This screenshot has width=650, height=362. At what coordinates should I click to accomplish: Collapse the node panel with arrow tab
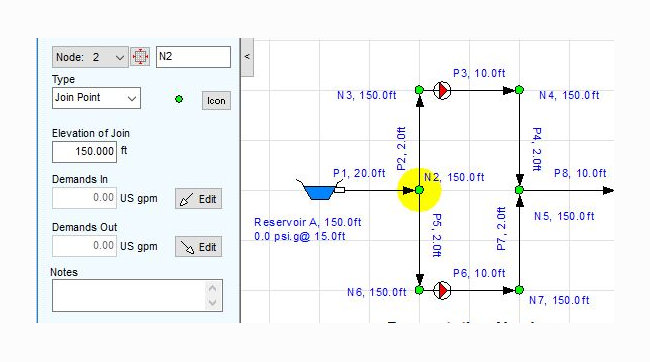(x=247, y=57)
